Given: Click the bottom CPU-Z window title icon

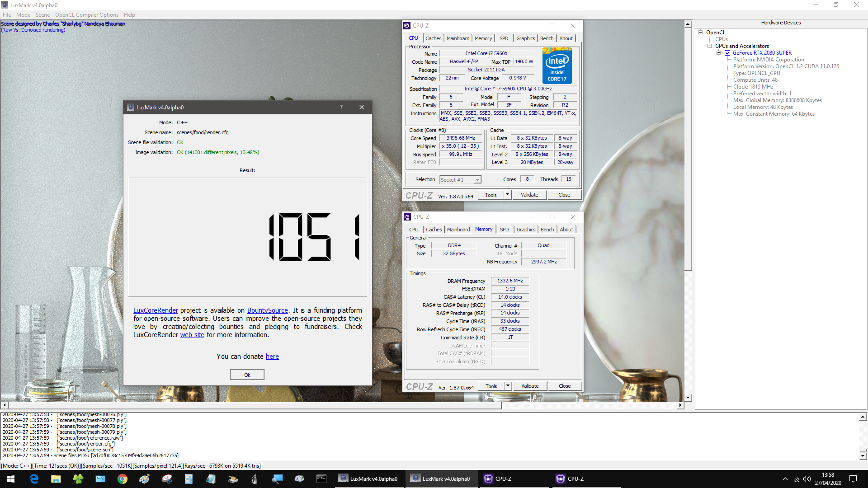Looking at the screenshot, I should [x=407, y=217].
